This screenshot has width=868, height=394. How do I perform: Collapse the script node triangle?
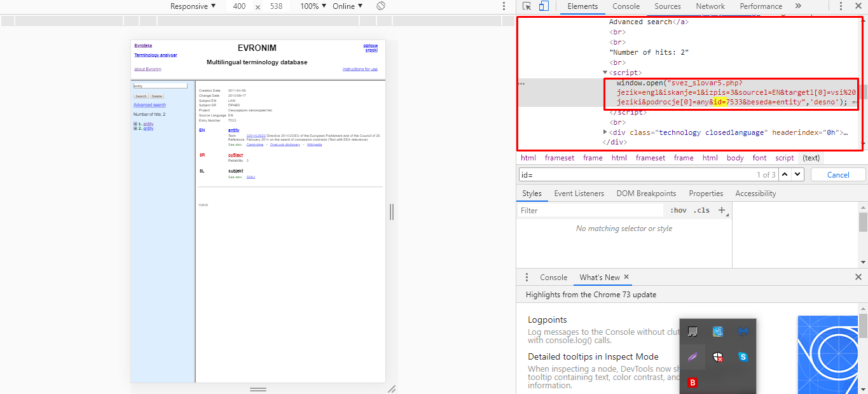point(605,73)
